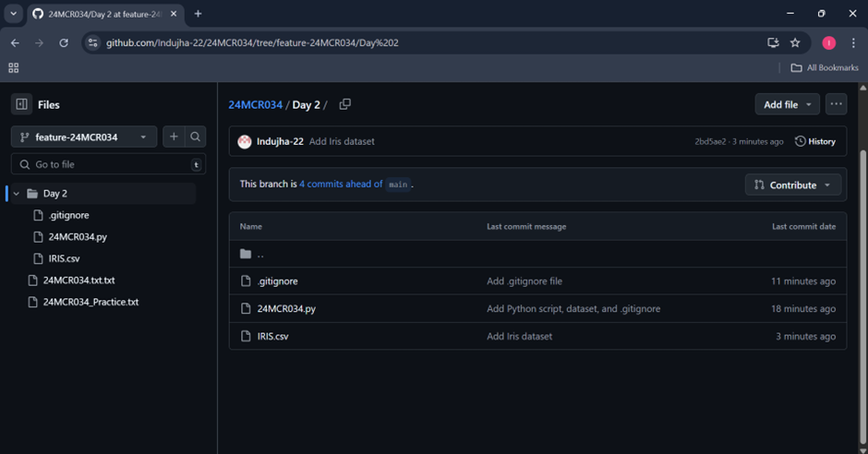Open the 4 commits ahead of link
The width and height of the screenshot is (868, 454).
[341, 185]
